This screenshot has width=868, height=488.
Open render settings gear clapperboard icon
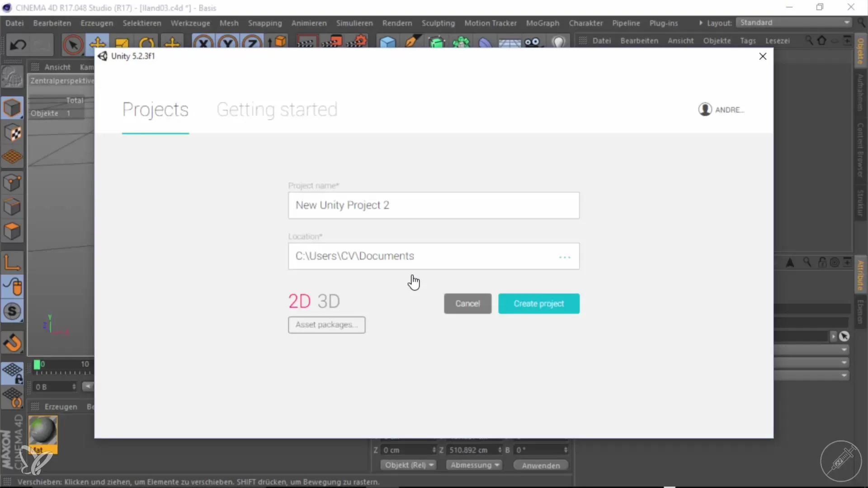(x=357, y=42)
